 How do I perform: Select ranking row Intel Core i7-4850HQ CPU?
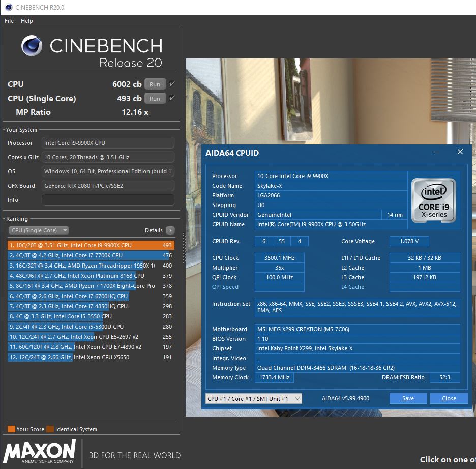click(x=91, y=306)
